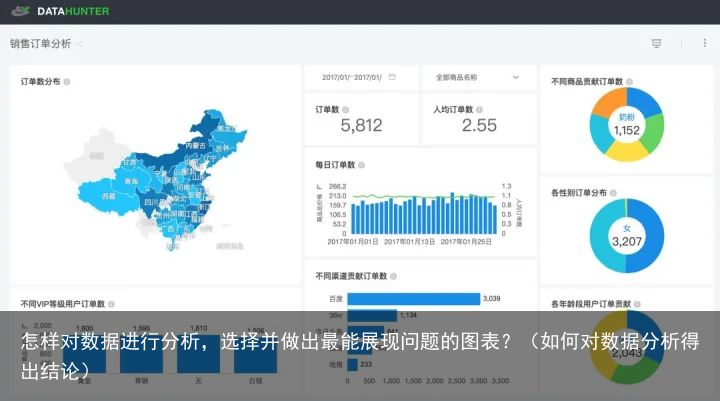
Task: Click the 百度 channel label
Action: point(336,299)
